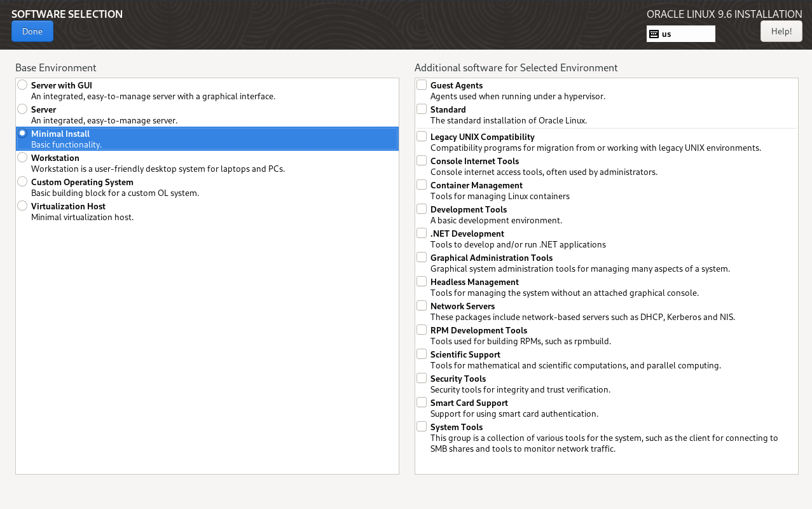Screen dimensions: 812x509
Task: Click the us keyboard layout indicator
Action: point(680,34)
